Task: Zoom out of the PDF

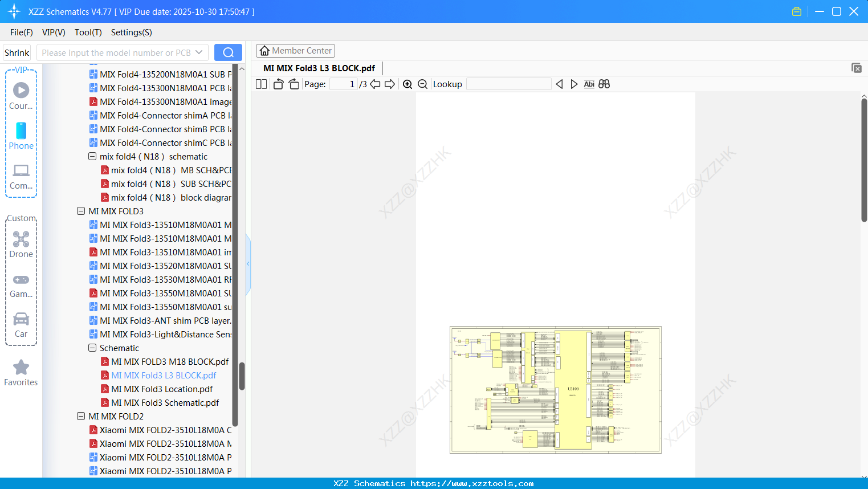Action: (x=422, y=84)
